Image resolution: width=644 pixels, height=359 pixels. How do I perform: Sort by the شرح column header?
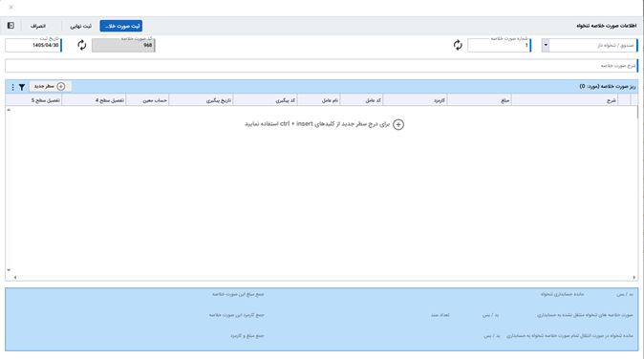[x=565, y=100]
